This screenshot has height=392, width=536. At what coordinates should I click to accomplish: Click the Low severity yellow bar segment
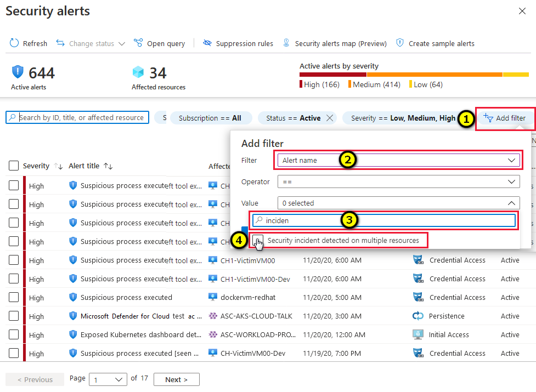516,75
